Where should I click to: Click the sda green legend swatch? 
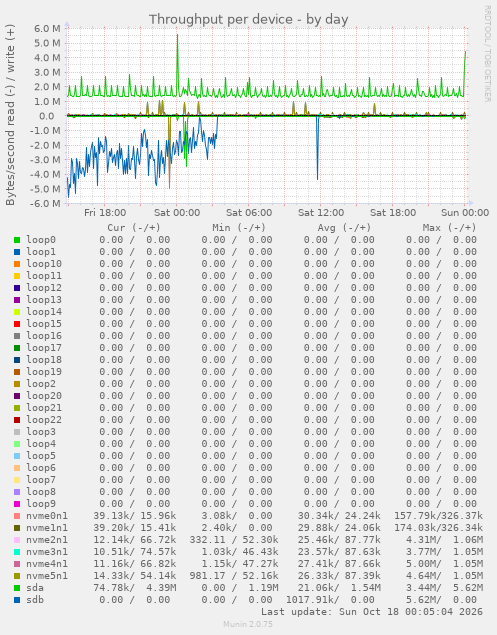pyautogui.click(x=17, y=588)
